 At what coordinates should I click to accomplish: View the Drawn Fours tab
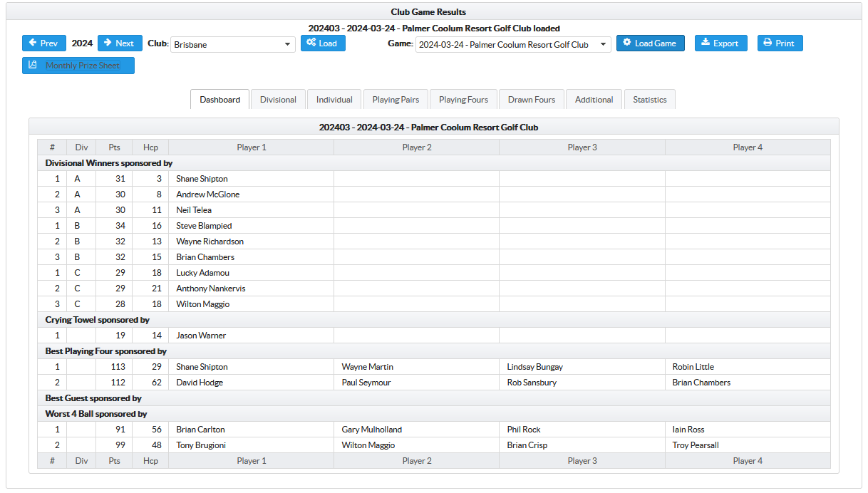(x=531, y=100)
